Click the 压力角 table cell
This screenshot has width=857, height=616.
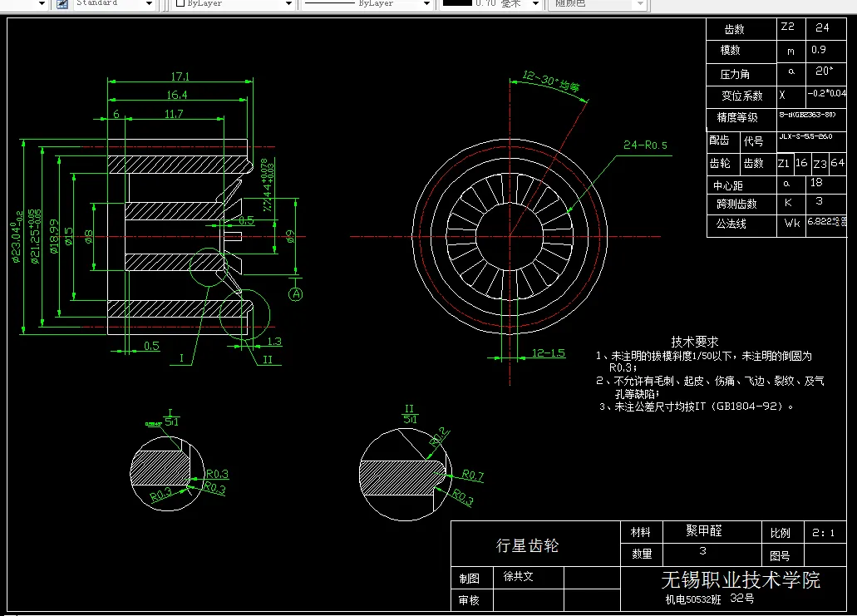pyautogui.click(x=741, y=74)
